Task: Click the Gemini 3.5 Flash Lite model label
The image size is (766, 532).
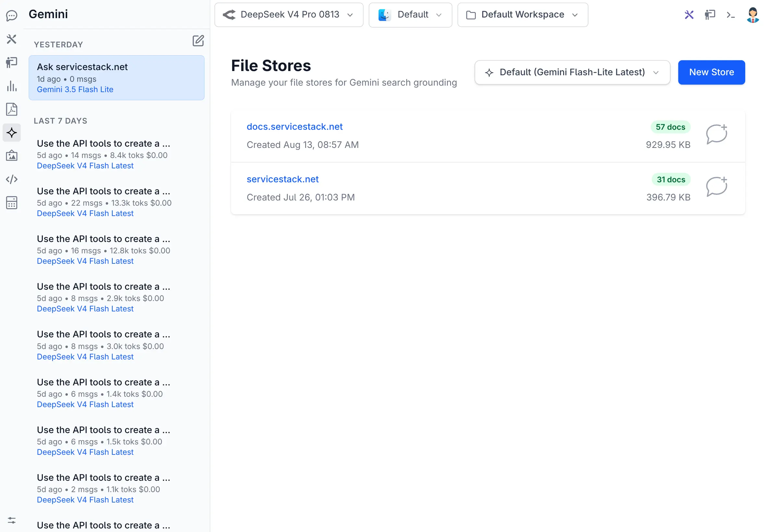Action: click(x=75, y=89)
